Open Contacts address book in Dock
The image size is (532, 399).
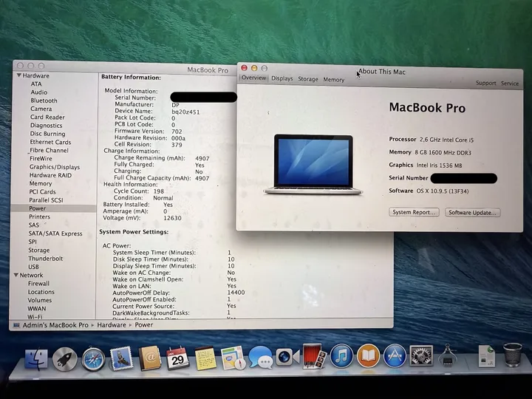(149, 358)
